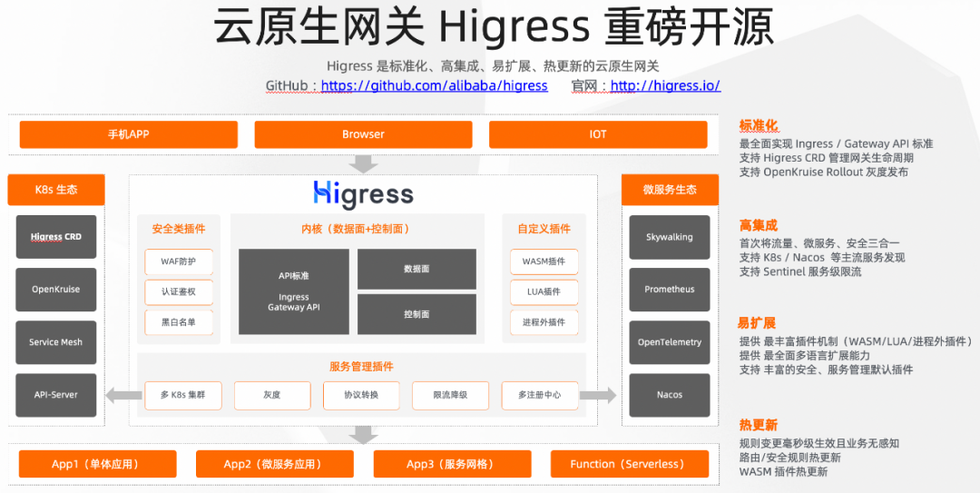Click the 微服务生态 header

pyautogui.click(x=670, y=190)
